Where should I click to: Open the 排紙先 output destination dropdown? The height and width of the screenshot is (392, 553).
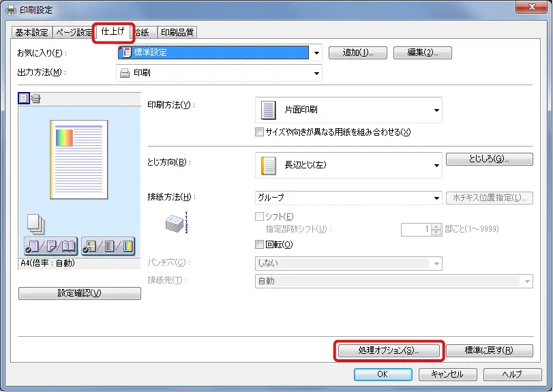(527, 282)
